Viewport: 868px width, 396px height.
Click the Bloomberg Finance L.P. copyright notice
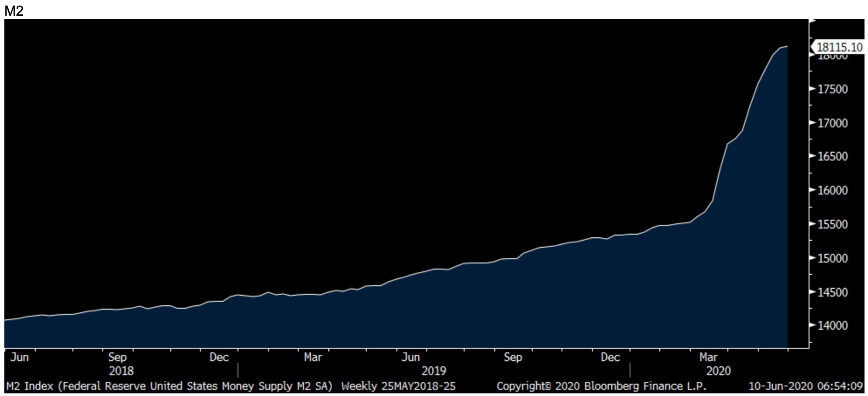click(601, 386)
